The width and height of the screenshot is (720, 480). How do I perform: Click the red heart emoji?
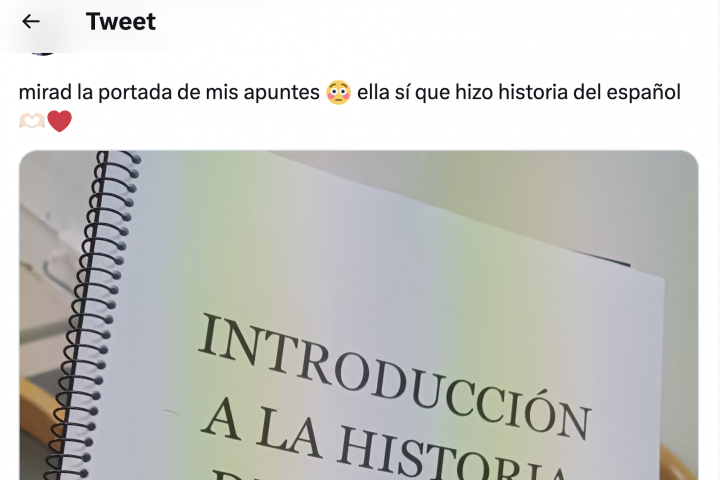(x=60, y=121)
